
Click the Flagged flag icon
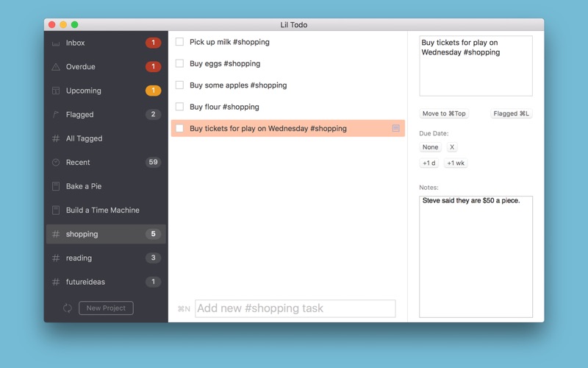point(56,115)
